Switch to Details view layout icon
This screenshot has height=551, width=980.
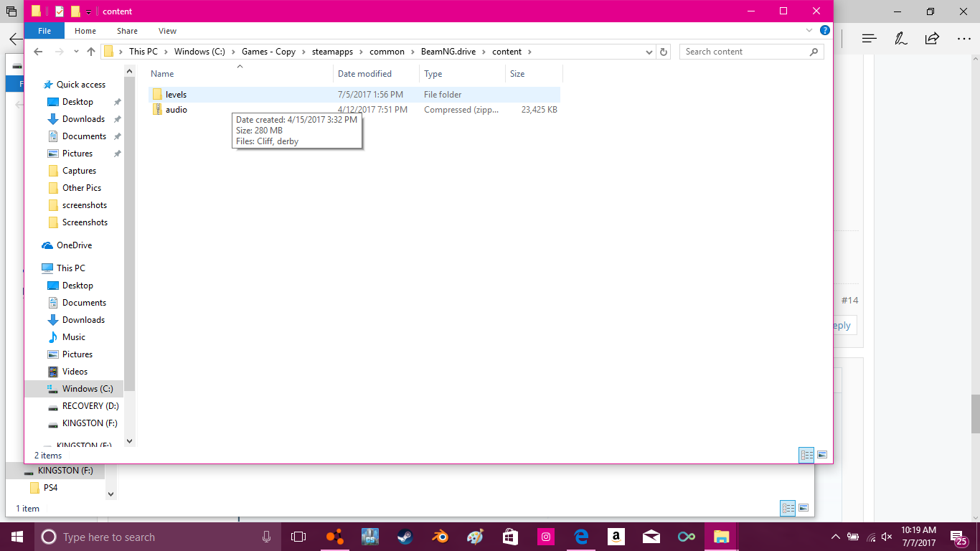coord(806,455)
